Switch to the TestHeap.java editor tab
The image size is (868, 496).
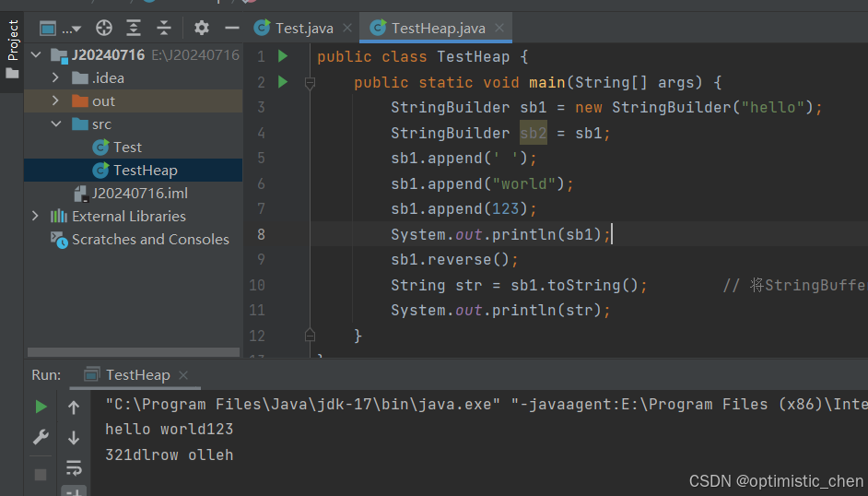pos(438,29)
